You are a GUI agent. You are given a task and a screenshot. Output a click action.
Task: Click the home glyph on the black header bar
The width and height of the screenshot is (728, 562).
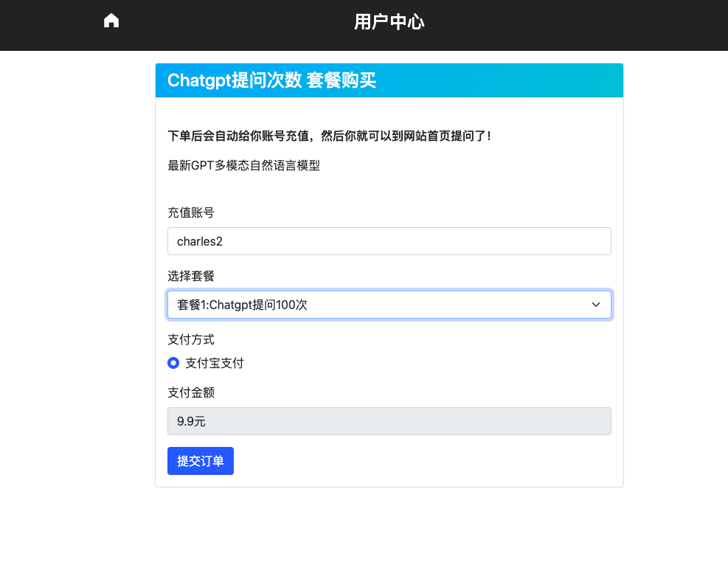coord(111,20)
